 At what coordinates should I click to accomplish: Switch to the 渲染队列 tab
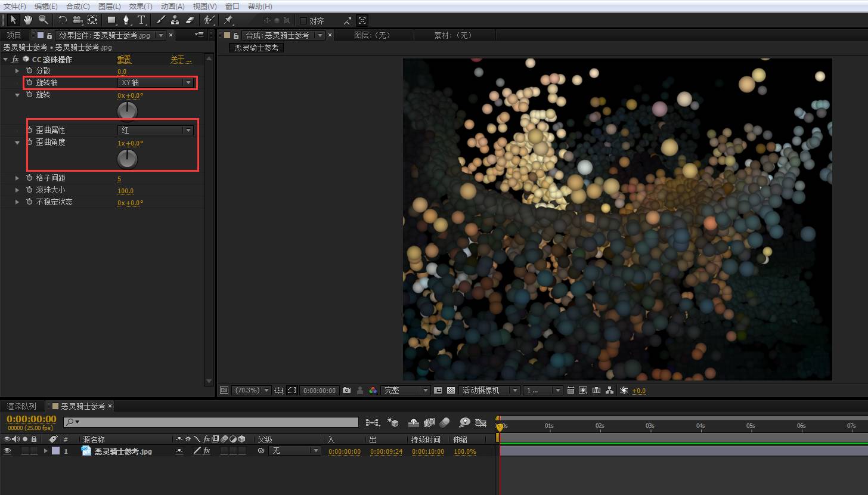click(x=21, y=406)
